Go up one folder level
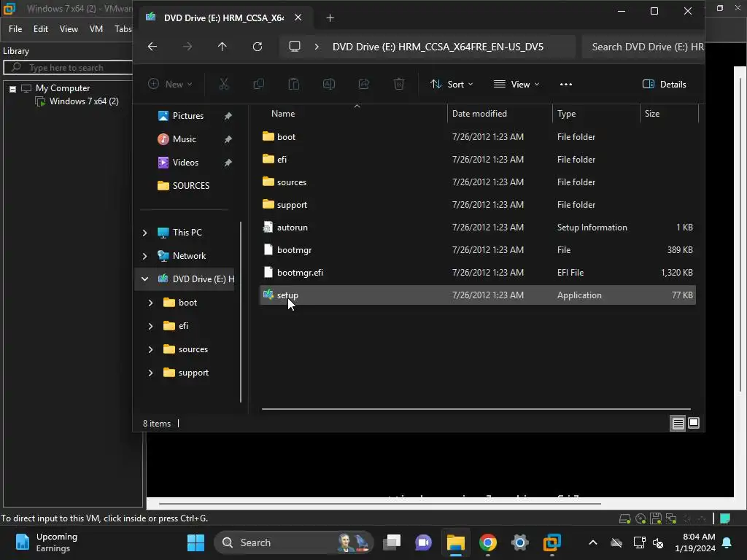747x560 pixels. 222,47
